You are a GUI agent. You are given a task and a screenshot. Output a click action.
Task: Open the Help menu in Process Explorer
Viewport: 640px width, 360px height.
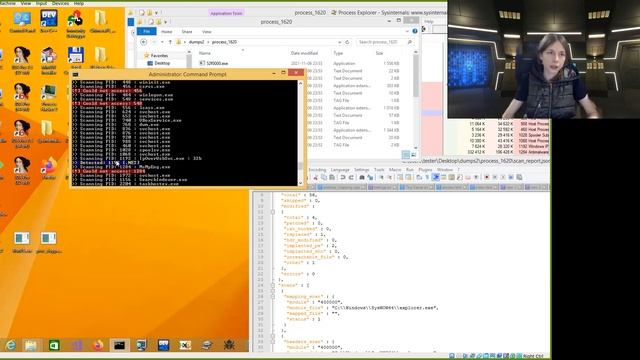(x=429, y=21)
